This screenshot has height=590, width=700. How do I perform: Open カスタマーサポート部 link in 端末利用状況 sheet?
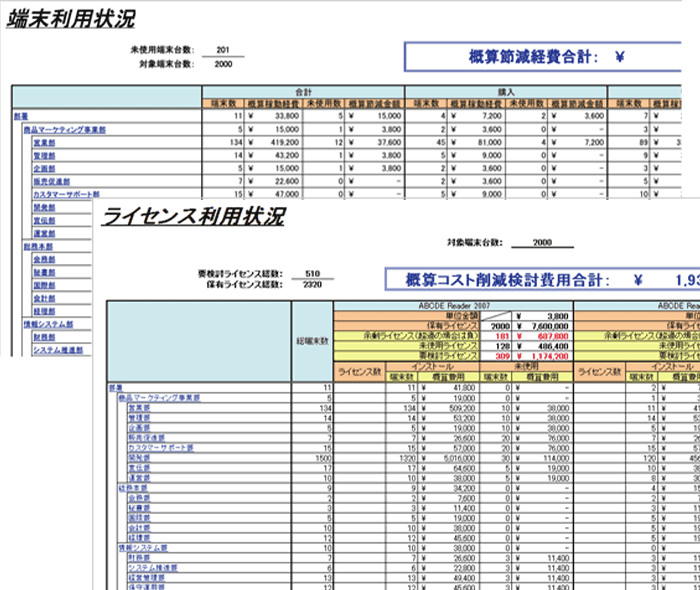point(67,194)
